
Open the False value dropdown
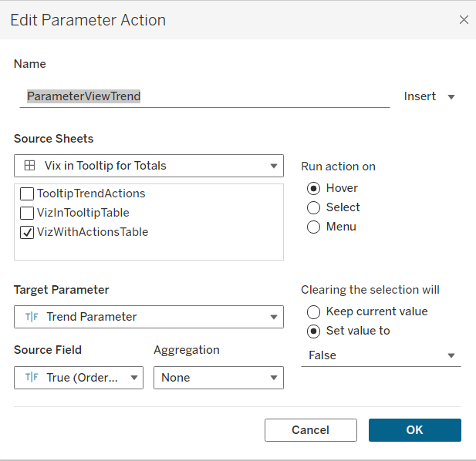coord(451,355)
